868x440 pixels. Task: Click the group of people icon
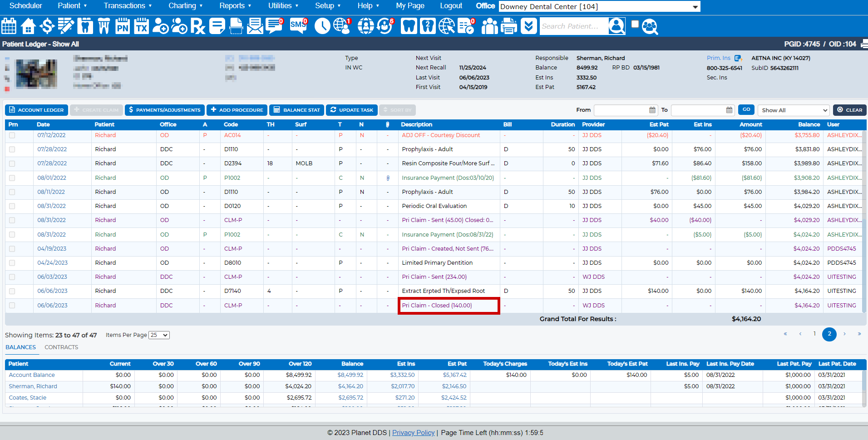(x=489, y=26)
